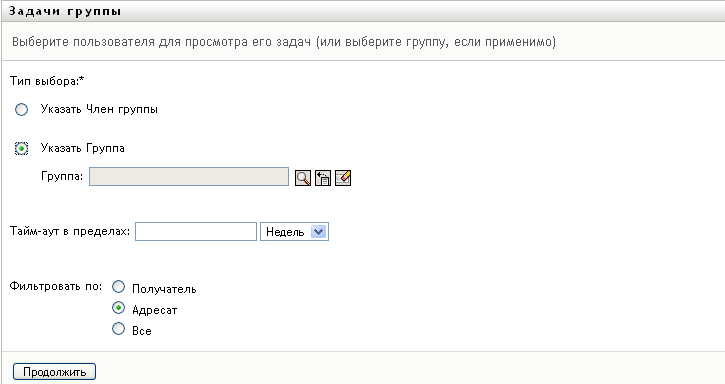The height and width of the screenshot is (384, 725).
Task: Show group selection history icon
Action: (323, 178)
